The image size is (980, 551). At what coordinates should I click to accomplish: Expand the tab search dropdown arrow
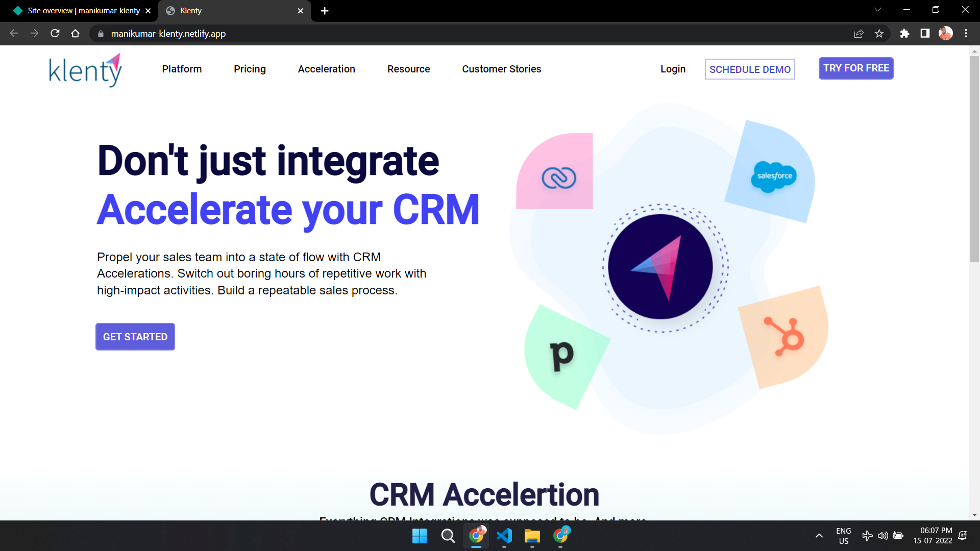coord(877,10)
